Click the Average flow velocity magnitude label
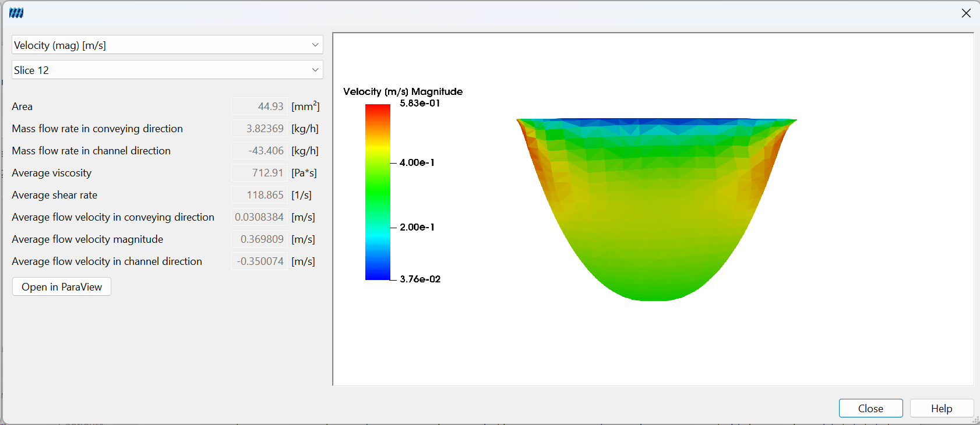The image size is (980, 425). click(87, 239)
